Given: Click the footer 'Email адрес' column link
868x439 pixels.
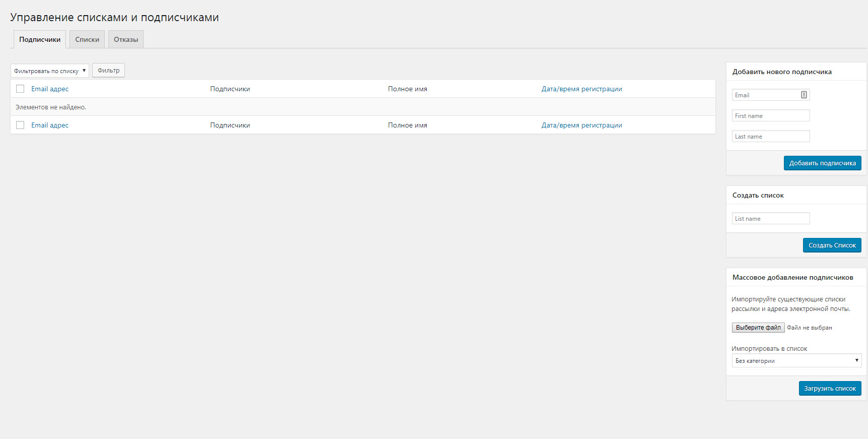Looking at the screenshot, I should pos(50,125).
